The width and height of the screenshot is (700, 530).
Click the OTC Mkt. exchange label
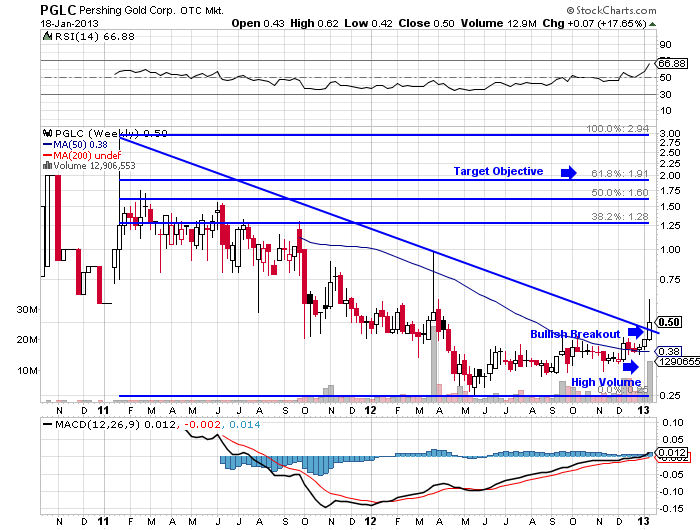[x=202, y=10]
